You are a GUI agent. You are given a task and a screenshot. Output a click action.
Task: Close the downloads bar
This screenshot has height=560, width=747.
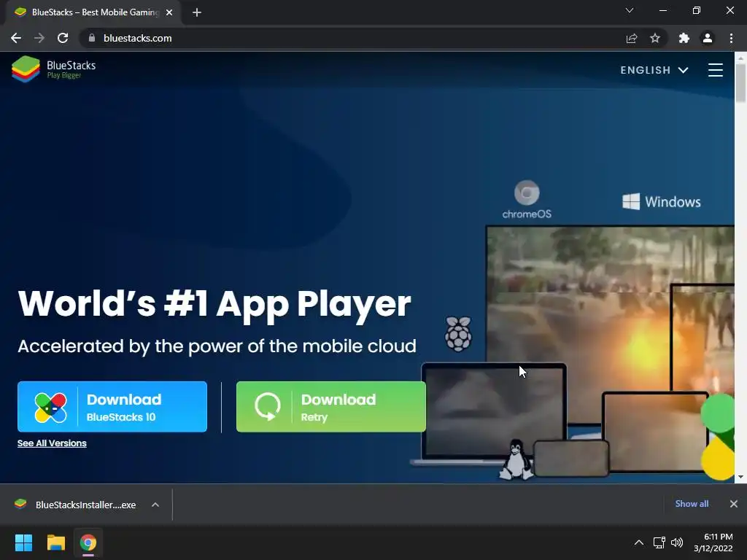coord(734,504)
